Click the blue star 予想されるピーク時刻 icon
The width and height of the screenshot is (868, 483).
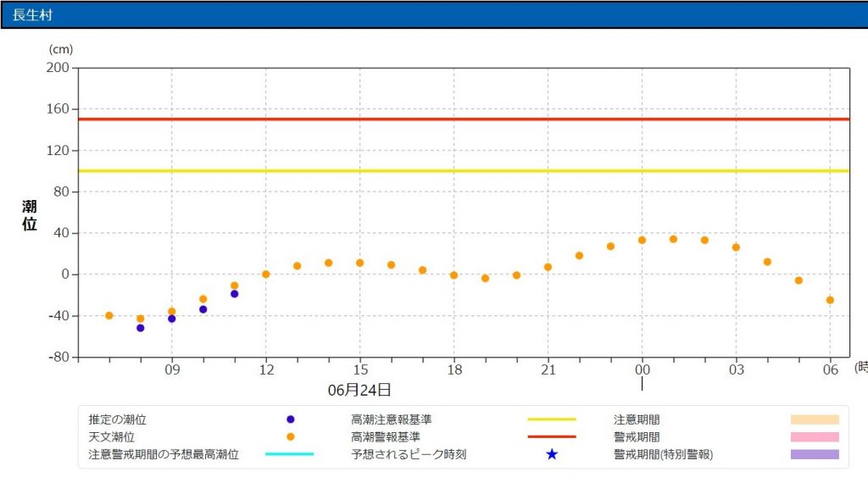click(551, 454)
